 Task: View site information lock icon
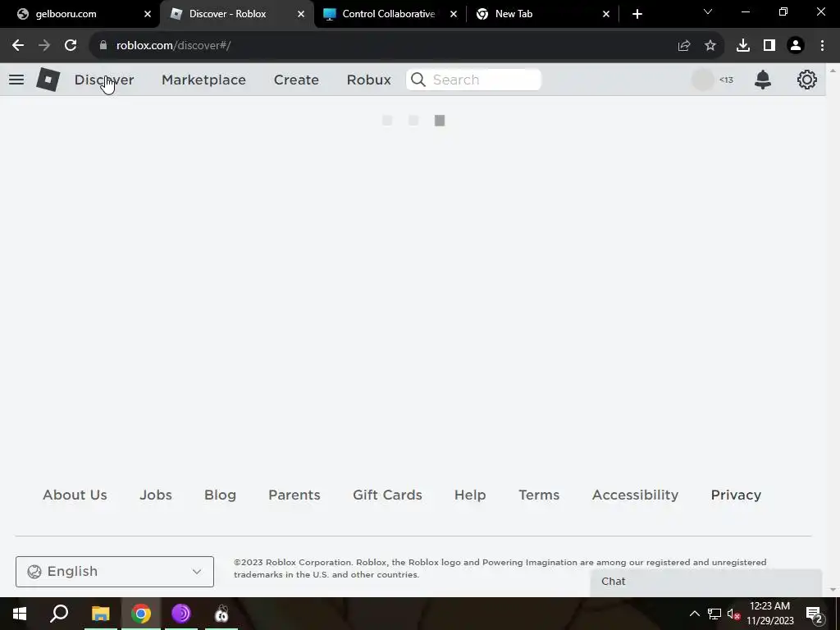[x=103, y=46]
